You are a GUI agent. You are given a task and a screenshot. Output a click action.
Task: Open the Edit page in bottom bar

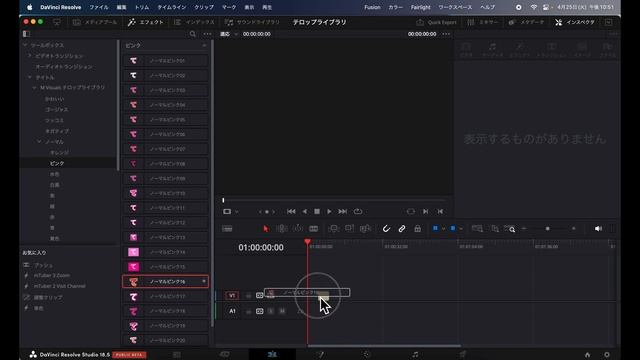point(272,354)
